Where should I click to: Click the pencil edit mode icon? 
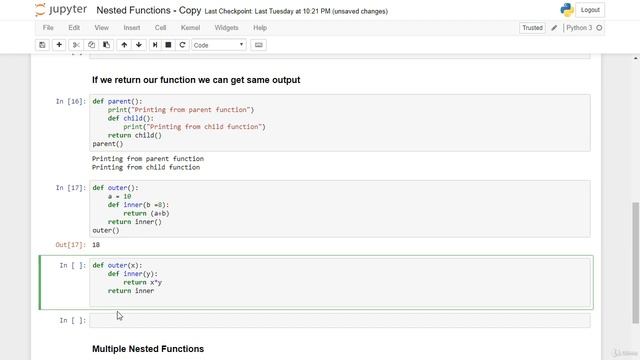pyautogui.click(x=554, y=28)
